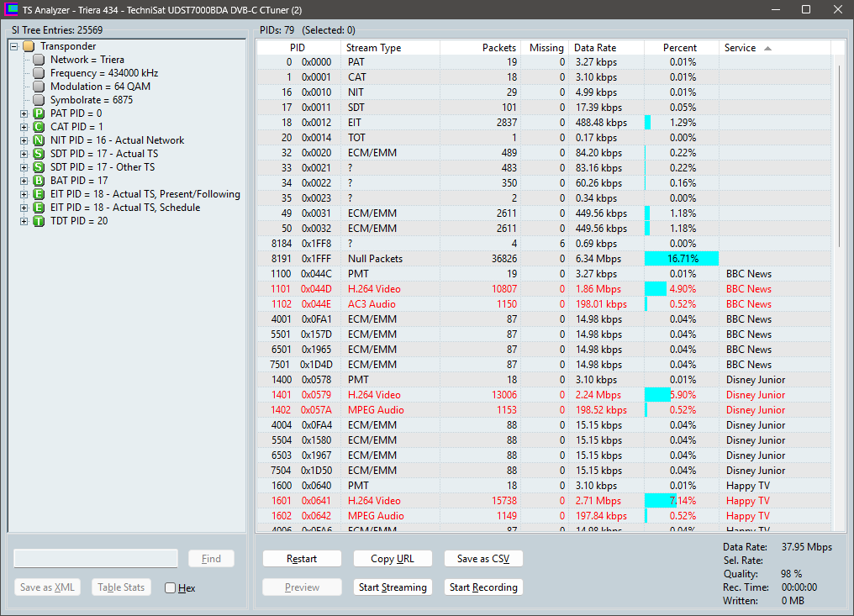The image size is (854, 616).
Task: Click the green C icon for CAT PID
Action: click(x=39, y=127)
